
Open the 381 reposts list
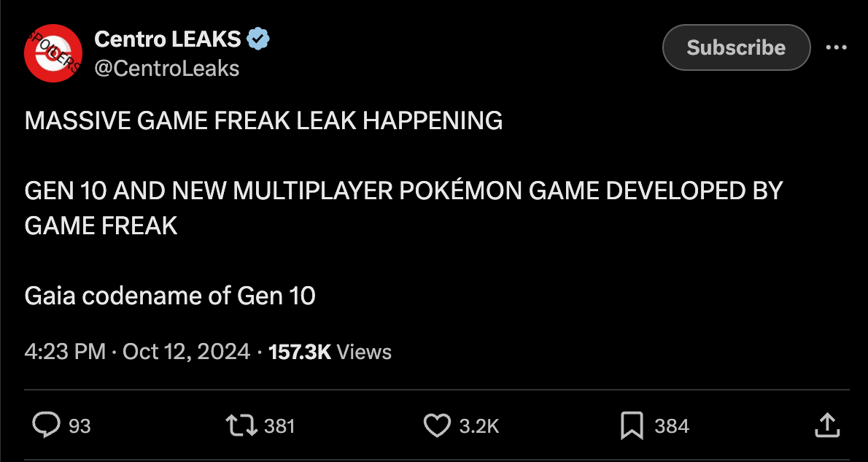pos(278,426)
